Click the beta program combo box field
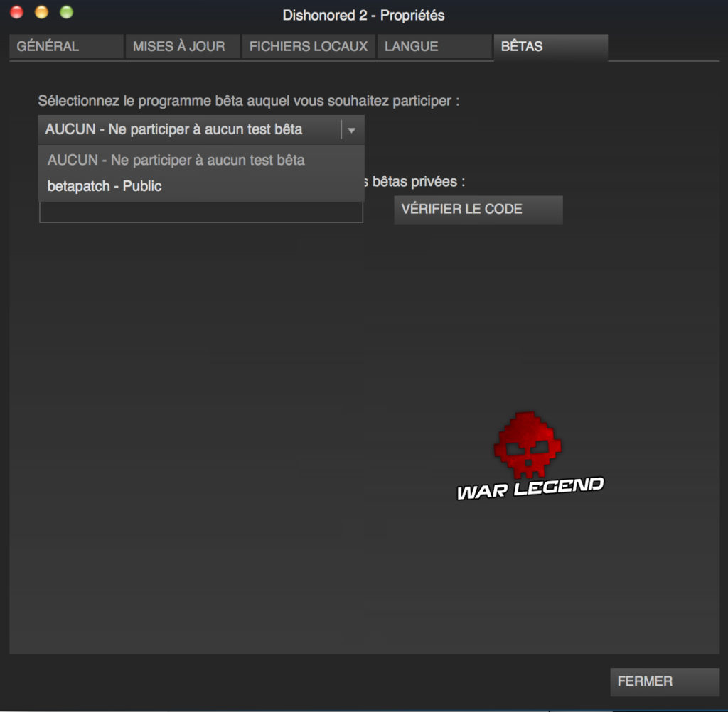Image resolution: width=728 pixels, height=712 pixels. pos(190,130)
